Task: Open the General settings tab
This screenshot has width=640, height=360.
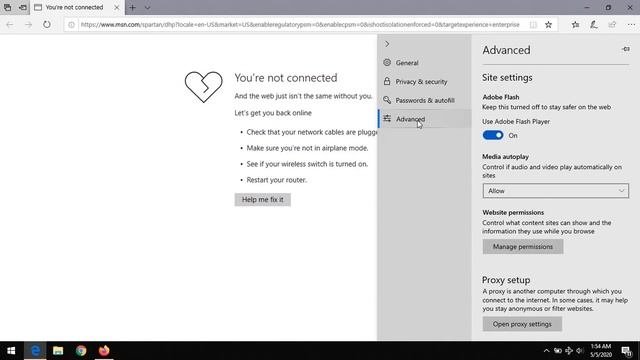Action: 424,63
